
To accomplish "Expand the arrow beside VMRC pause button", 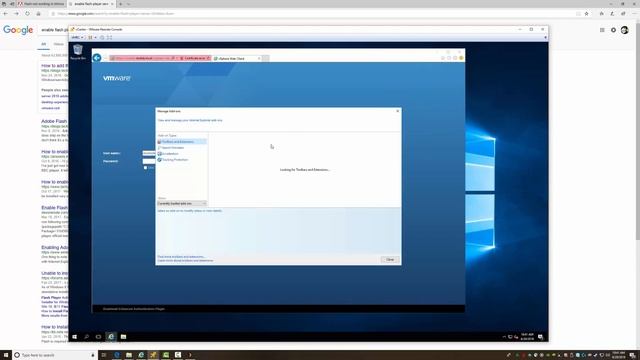I will click(96, 38).
